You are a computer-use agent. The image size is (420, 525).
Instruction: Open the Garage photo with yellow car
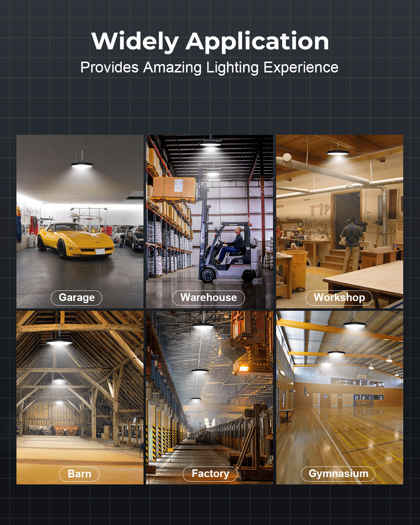pyautogui.click(x=80, y=222)
